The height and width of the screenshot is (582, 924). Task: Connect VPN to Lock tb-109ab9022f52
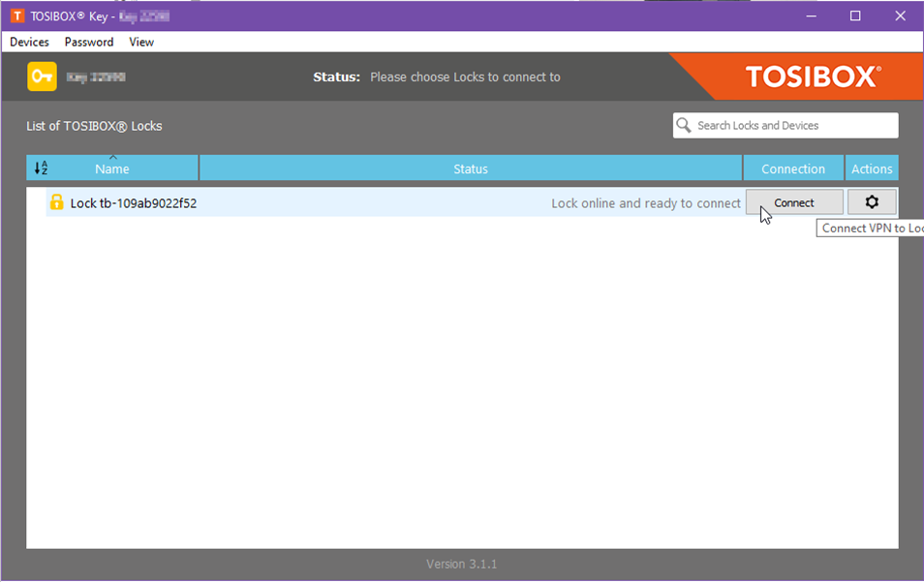coord(794,202)
